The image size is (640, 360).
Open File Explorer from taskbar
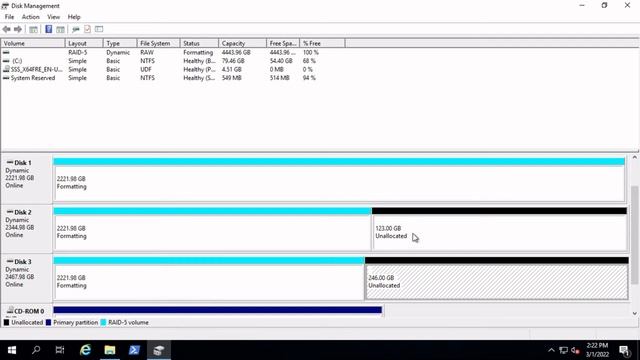coord(110,350)
